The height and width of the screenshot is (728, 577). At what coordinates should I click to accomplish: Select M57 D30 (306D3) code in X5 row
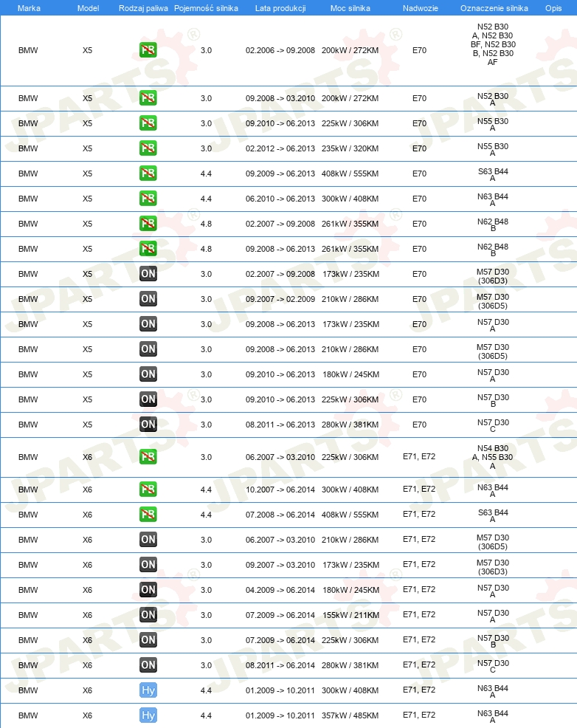[x=493, y=276]
